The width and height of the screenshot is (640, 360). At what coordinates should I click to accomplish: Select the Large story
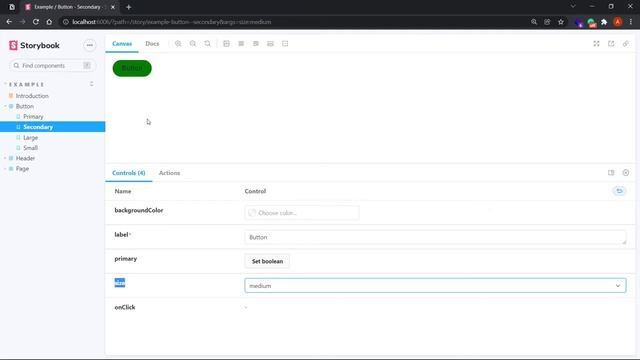point(30,138)
